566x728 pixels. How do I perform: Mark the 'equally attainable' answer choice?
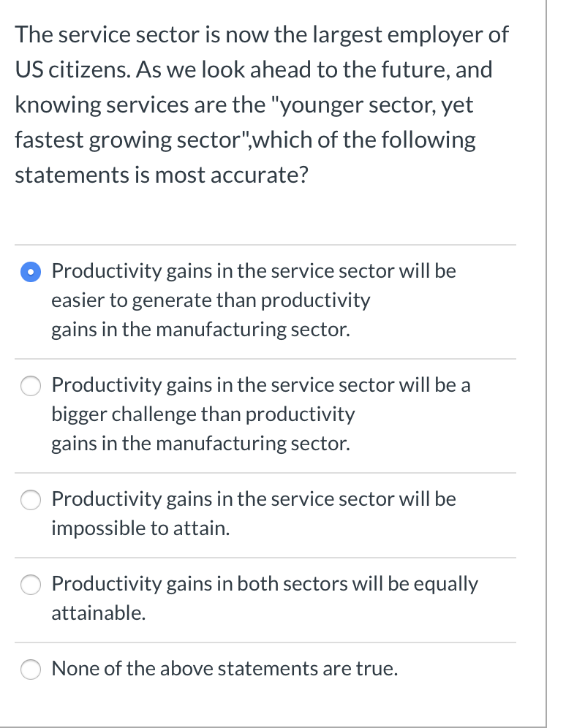point(30,585)
